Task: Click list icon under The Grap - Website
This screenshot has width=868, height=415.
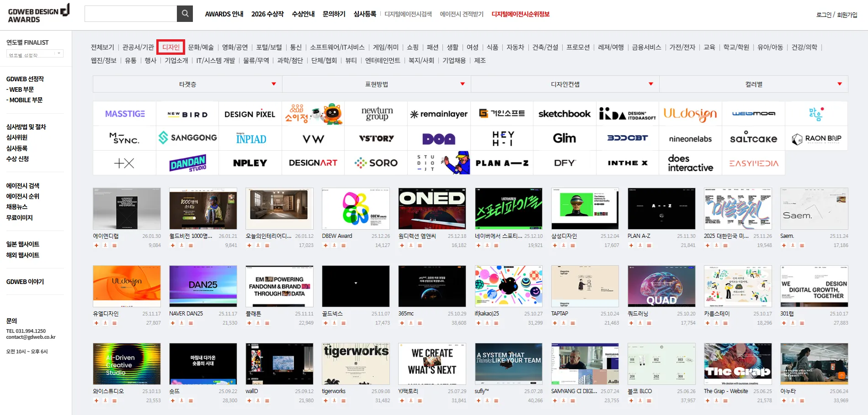Action: coord(726,401)
